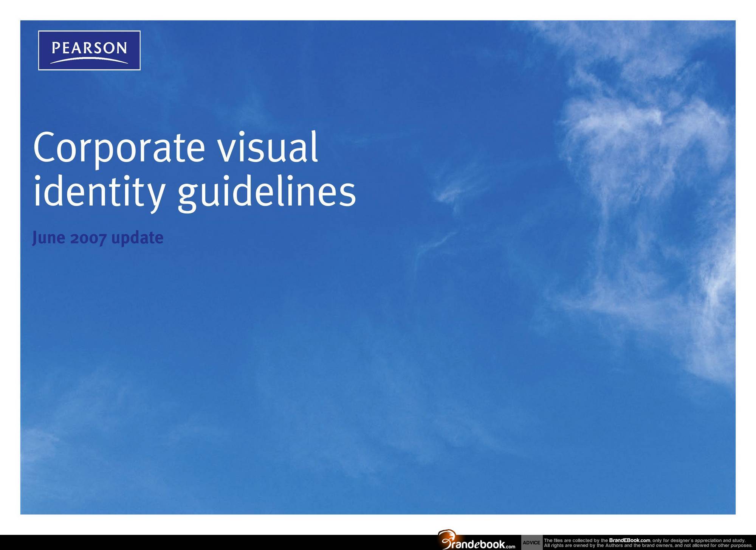Click the Brandebook.com logo
756x550 pixels.
[x=477, y=540]
